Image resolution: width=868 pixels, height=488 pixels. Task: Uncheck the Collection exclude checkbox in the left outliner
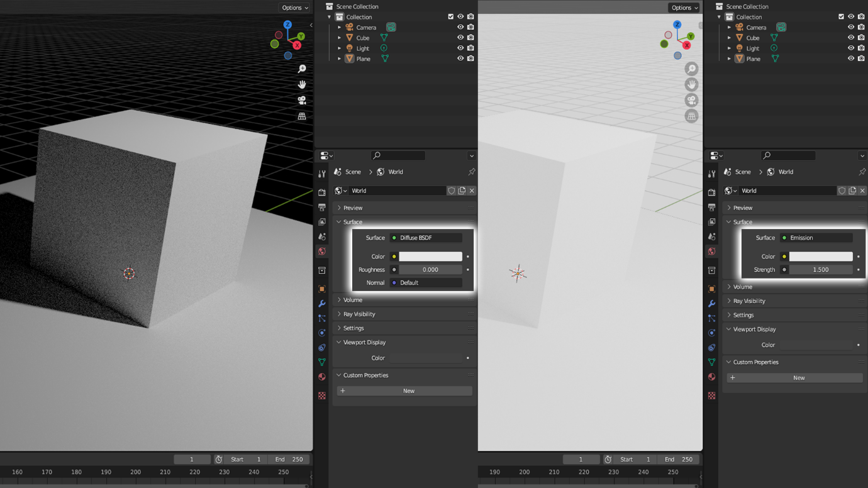coord(450,17)
